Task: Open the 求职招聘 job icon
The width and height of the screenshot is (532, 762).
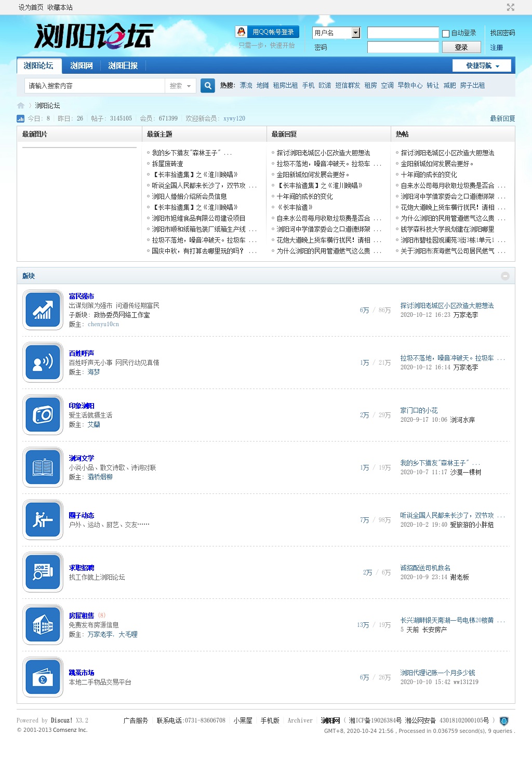Action: (43, 572)
